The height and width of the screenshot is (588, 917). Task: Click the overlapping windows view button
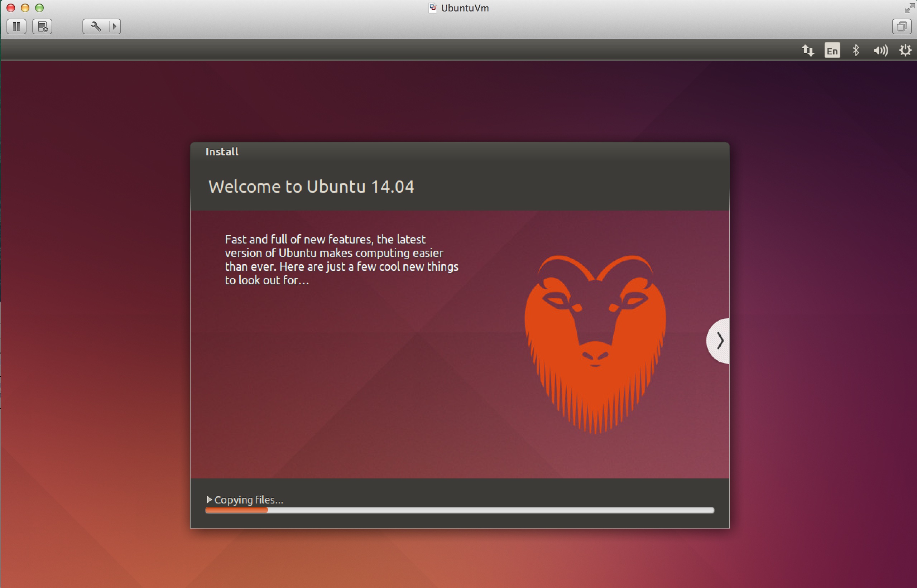(x=901, y=26)
